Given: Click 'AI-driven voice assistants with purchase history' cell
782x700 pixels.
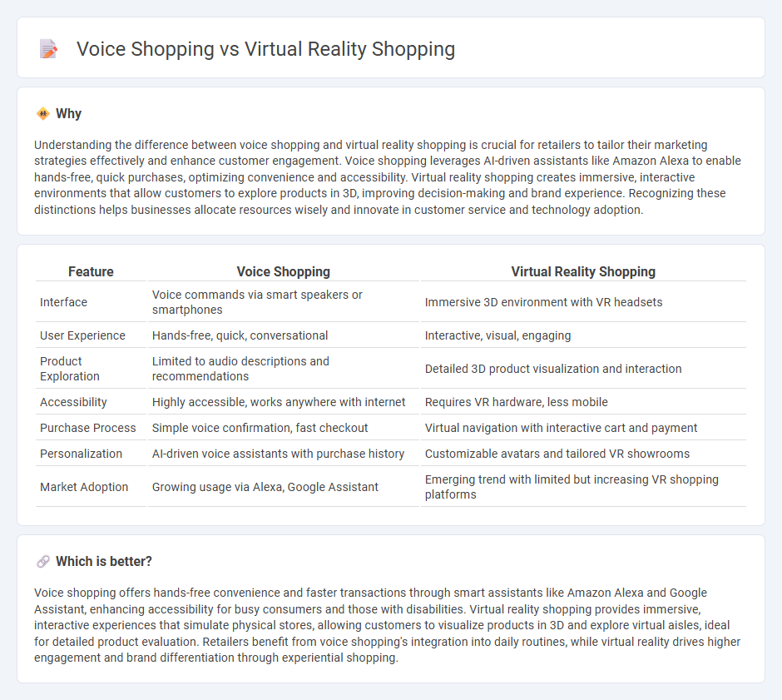Looking at the screenshot, I should pos(284,454).
